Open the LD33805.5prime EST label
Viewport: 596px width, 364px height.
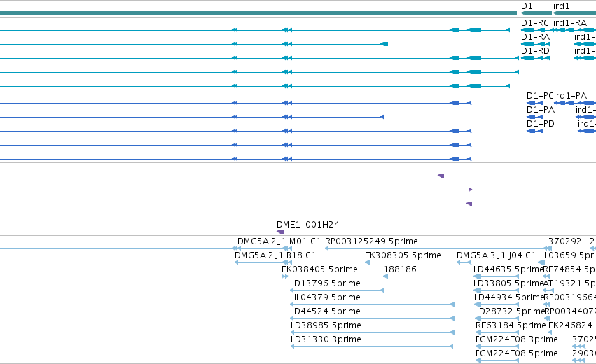pyautogui.click(x=508, y=283)
